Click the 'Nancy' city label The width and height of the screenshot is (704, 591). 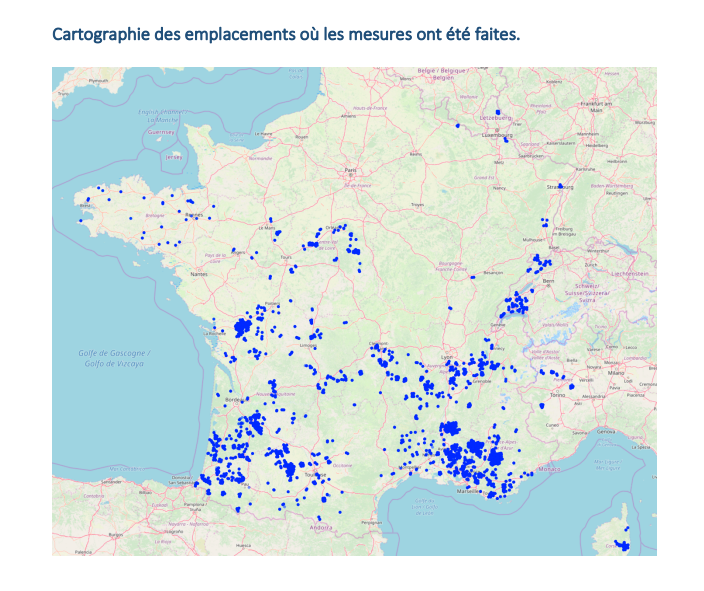click(499, 188)
